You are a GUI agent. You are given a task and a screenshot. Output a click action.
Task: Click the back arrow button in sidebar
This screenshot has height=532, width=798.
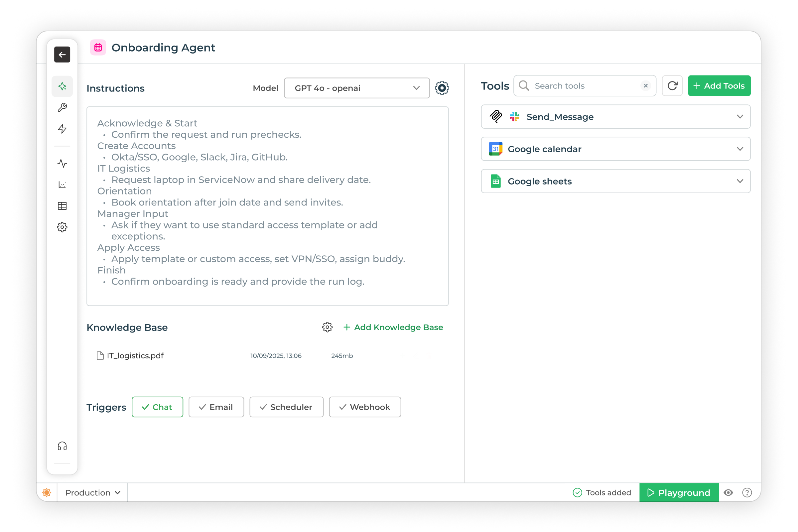tap(62, 55)
